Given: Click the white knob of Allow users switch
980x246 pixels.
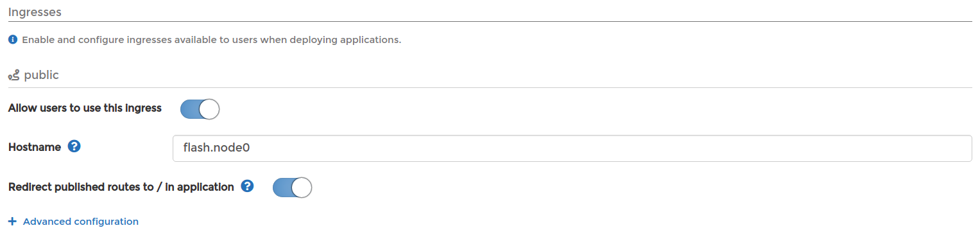Looking at the screenshot, I should (x=209, y=109).
